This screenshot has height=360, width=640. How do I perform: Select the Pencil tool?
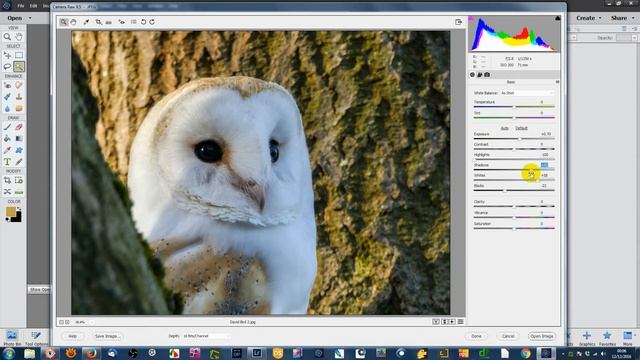(19, 162)
